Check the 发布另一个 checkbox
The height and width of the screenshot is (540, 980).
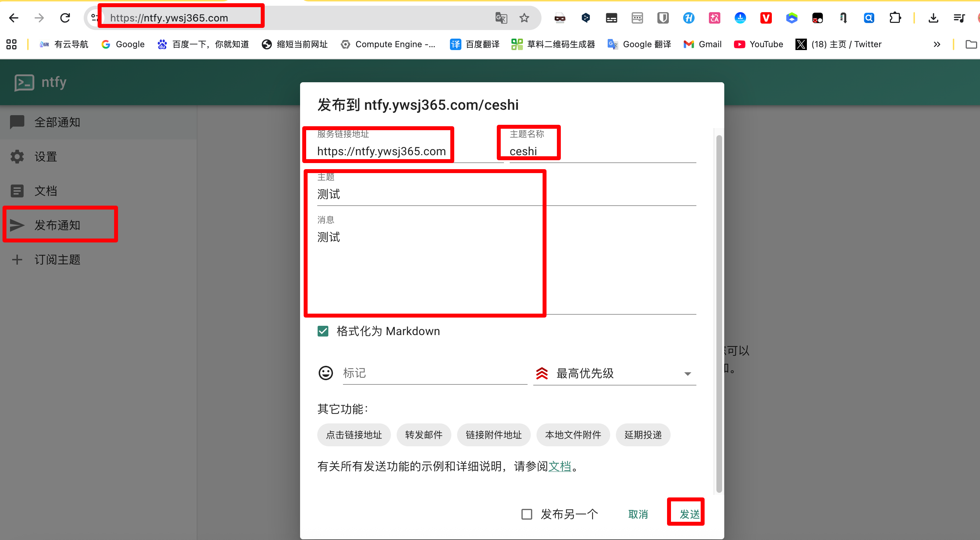[x=526, y=514]
